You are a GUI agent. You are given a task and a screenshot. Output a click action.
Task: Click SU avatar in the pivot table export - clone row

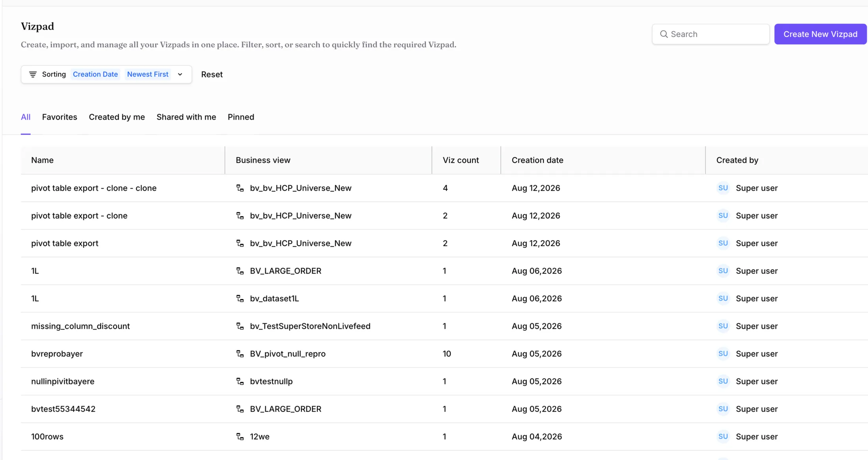(x=723, y=216)
